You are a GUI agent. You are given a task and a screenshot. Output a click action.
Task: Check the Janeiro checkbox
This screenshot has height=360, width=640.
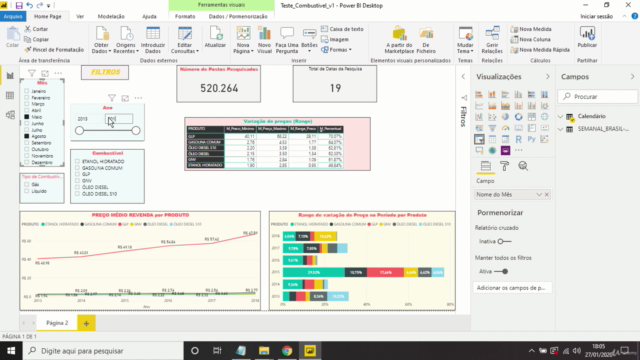pos(27,91)
